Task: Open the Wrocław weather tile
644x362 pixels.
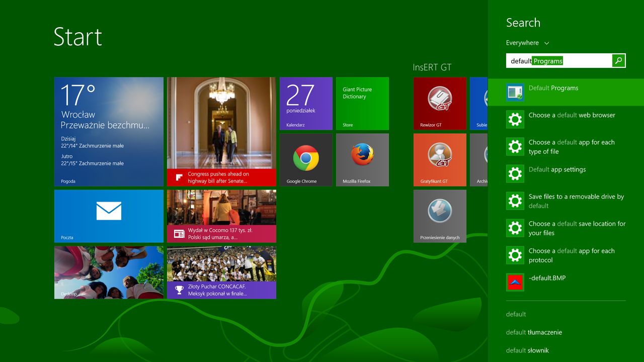Action: 109,131
